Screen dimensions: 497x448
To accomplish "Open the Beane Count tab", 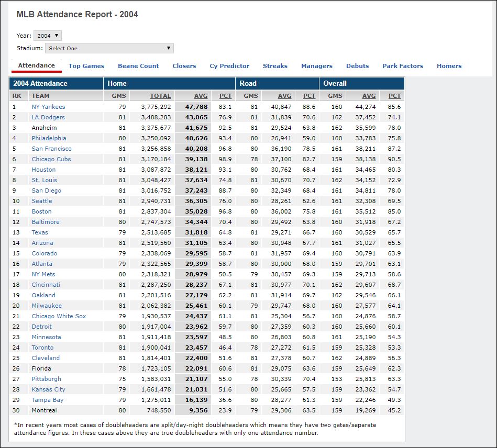I will click(x=138, y=66).
